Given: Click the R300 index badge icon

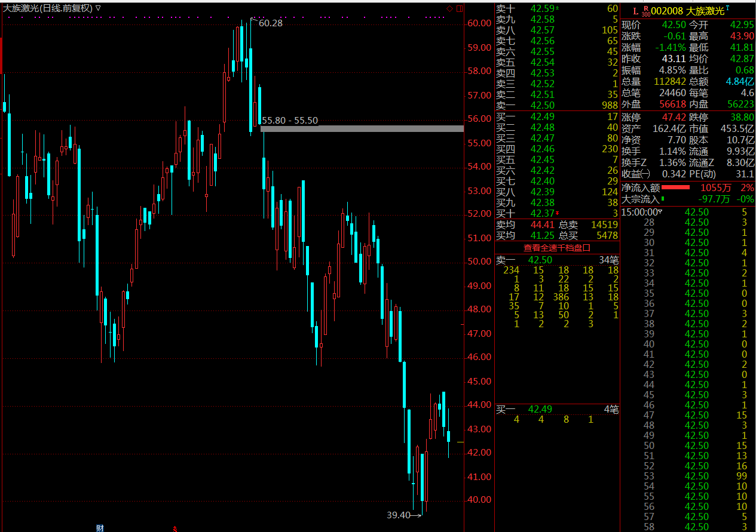Looking at the screenshot, I should tap(645, 11).
